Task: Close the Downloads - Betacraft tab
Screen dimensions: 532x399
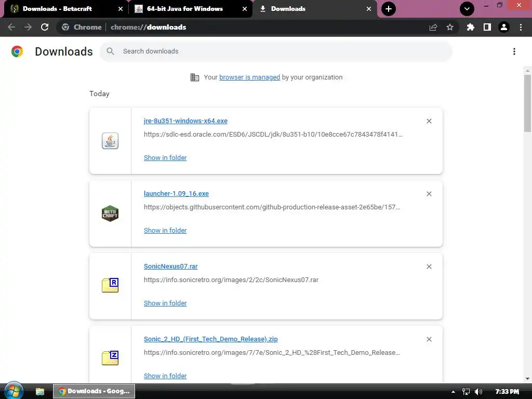Action: (120, 9)
